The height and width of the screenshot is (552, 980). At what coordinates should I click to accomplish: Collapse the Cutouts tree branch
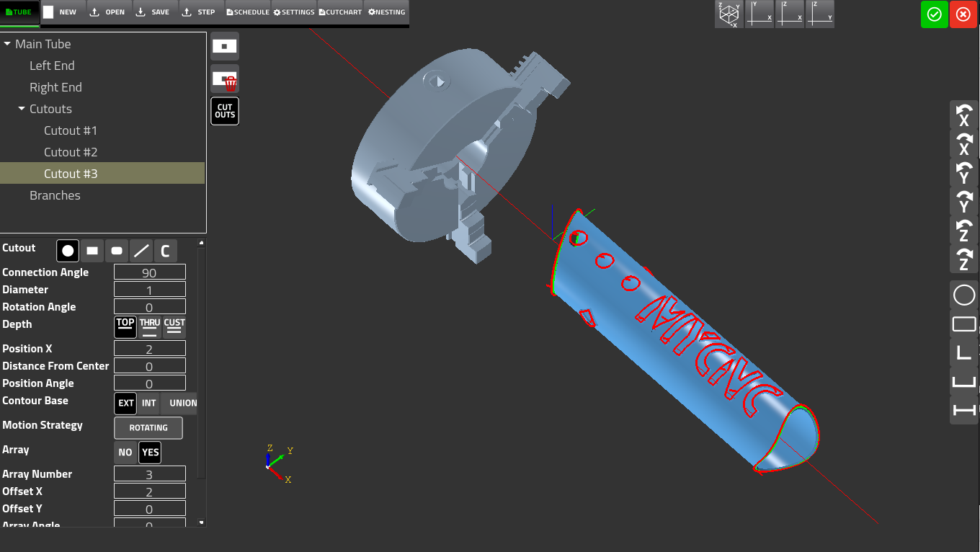pyautogui.click(x=22, y=108)
